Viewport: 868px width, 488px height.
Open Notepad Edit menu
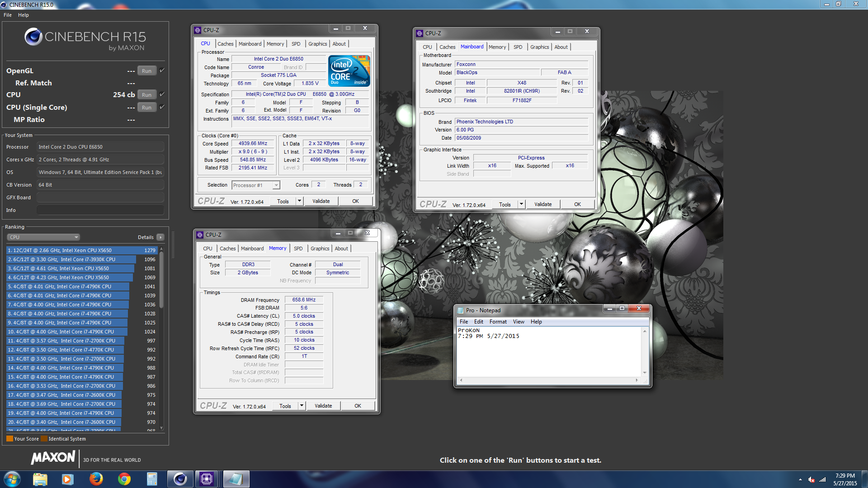479,322
